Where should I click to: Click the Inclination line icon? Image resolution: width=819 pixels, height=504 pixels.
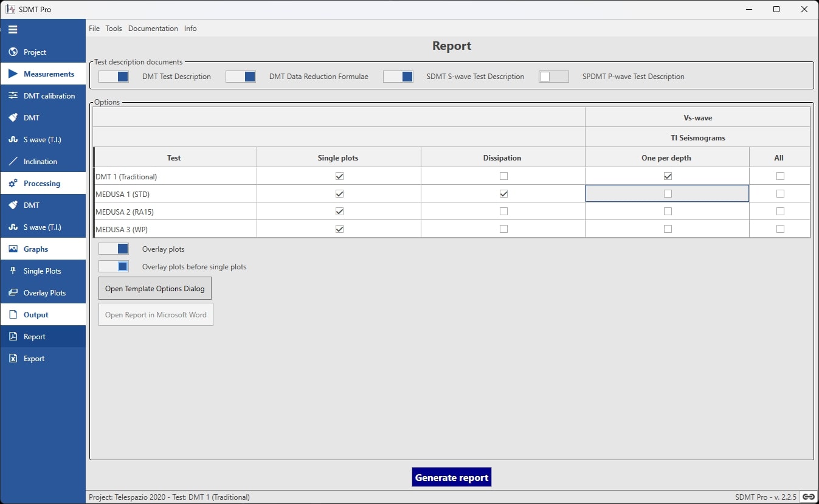pos(13,162)
